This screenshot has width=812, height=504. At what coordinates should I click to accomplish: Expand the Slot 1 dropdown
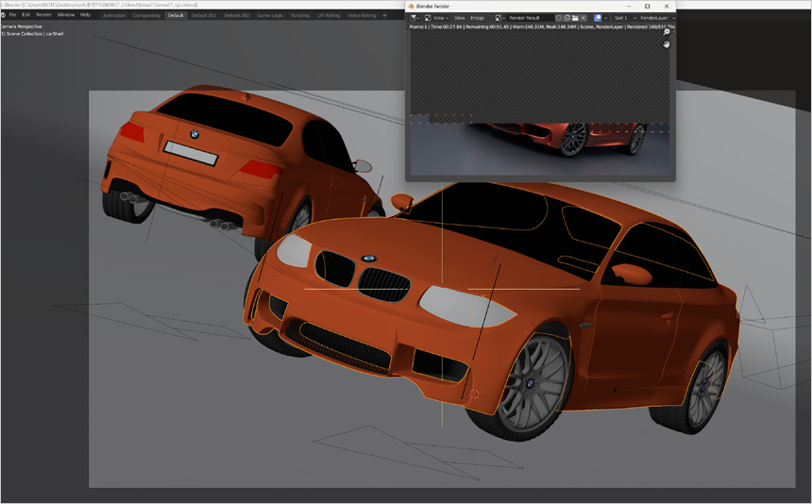[622, 18]
